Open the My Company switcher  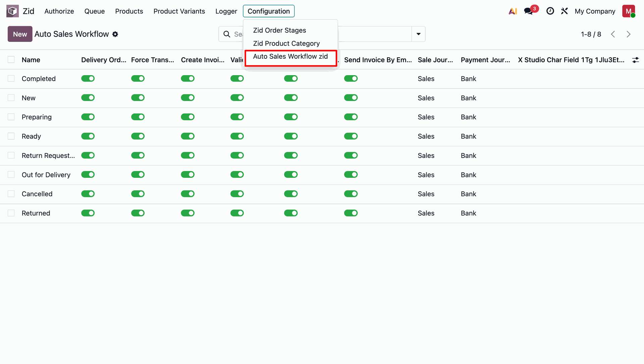[x=595, y=11]
